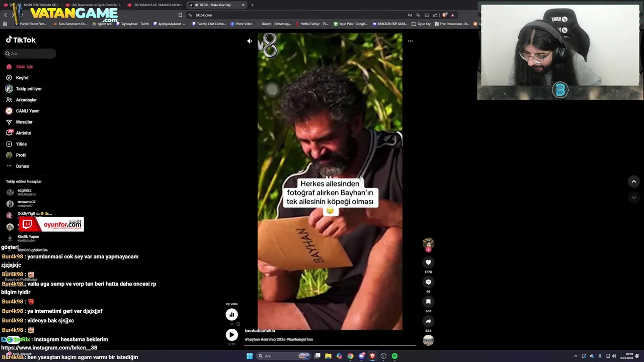Switch to 'YABANCILAR, YABANCILARDAN' YouTube tab

(x=154, y=5)
